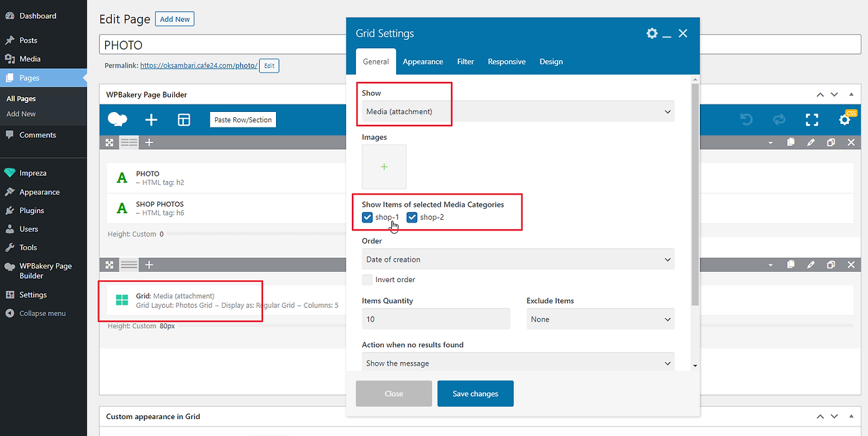Open Order dropdown Date of creation
Image resolution: width=868 pixels, height=436 pixels.
click(x=518, y=259)
